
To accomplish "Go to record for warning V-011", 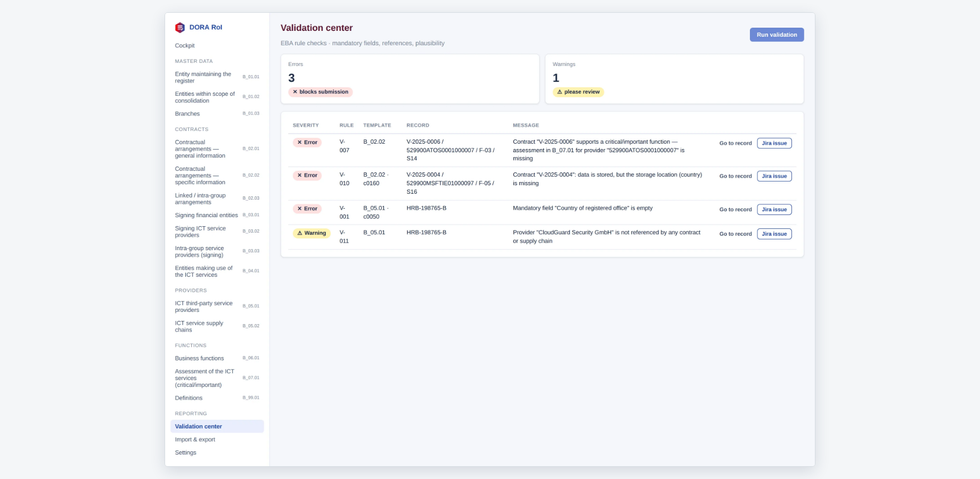I will click(x=736, y=234).
